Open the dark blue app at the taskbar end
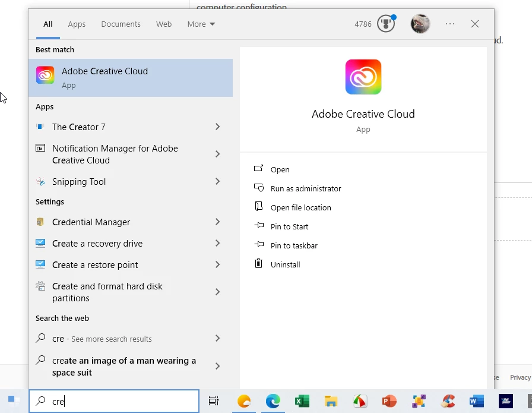This screenshot has width=532, height=413. coord(505,401)
